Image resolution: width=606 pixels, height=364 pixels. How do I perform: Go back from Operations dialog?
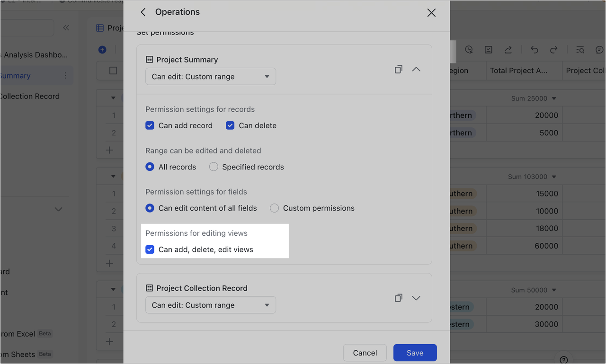143,12
